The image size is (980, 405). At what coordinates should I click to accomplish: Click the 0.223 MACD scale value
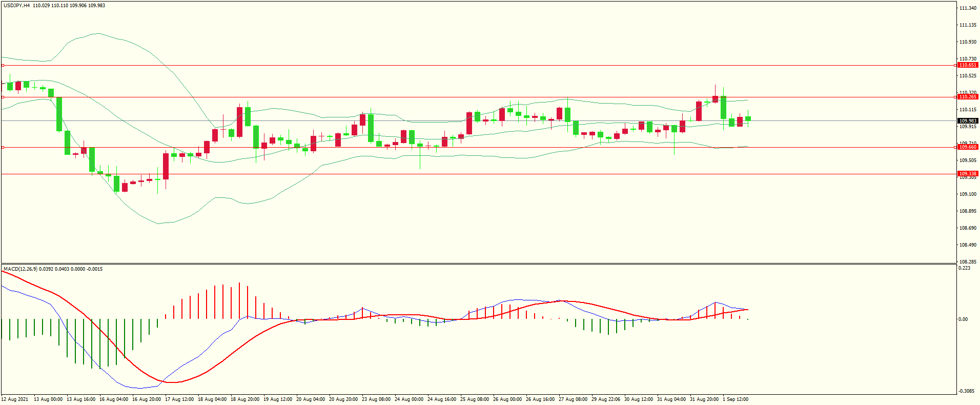[964, 268]
